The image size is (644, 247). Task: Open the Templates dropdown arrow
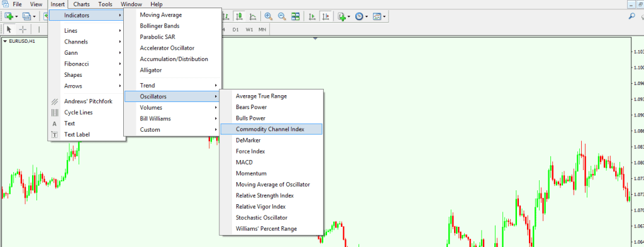[384, 17]
